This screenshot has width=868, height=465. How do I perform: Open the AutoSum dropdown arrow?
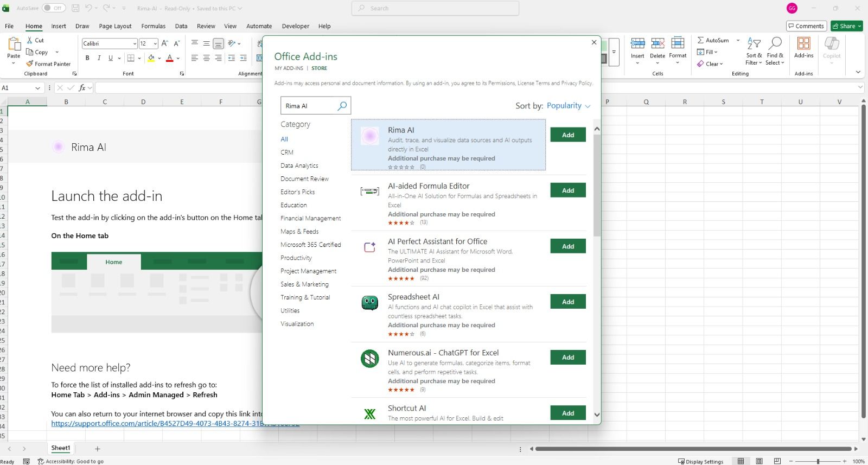point(738,40)
